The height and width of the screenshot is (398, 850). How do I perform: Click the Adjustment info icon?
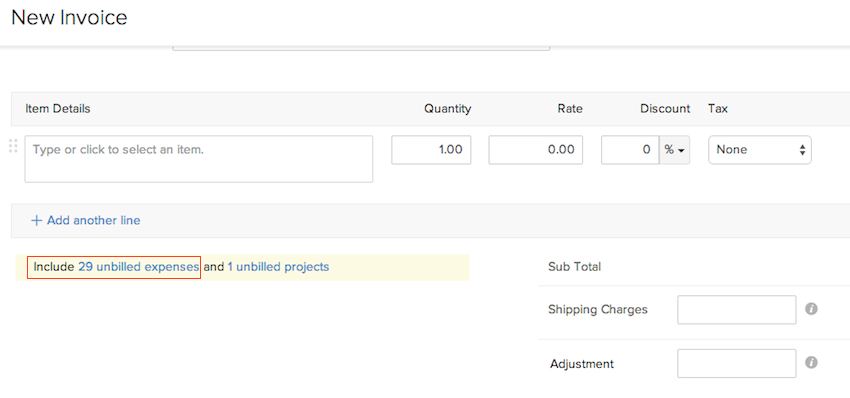coord(811,363)
